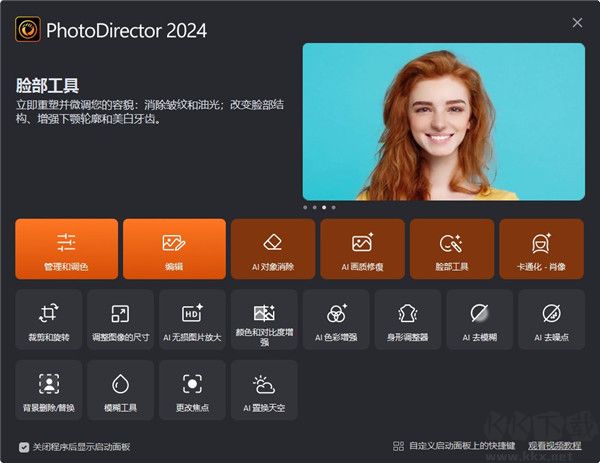Open 背景删除/替换 tool
Viewport: 600px width, 463px height.
[x=48, y=389]
